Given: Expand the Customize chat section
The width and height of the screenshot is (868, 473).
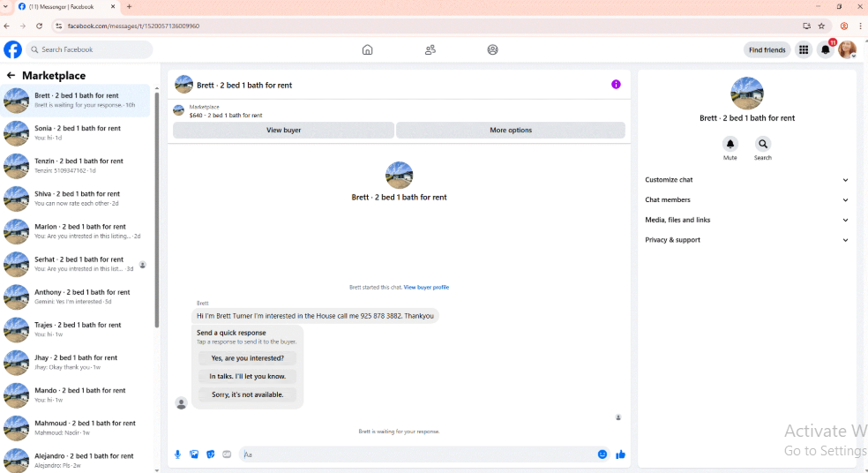Looking at the screenshot, I should click(x=746, y=180).
